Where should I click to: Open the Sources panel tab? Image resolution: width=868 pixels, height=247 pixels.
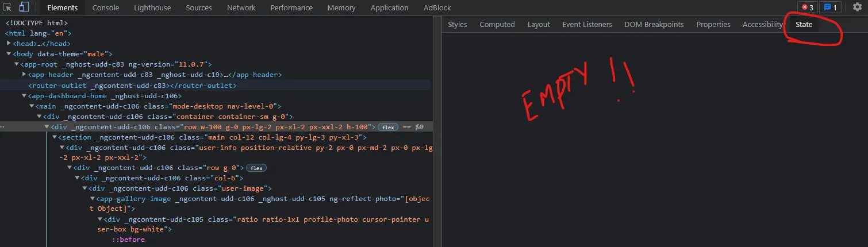point(199,7)
